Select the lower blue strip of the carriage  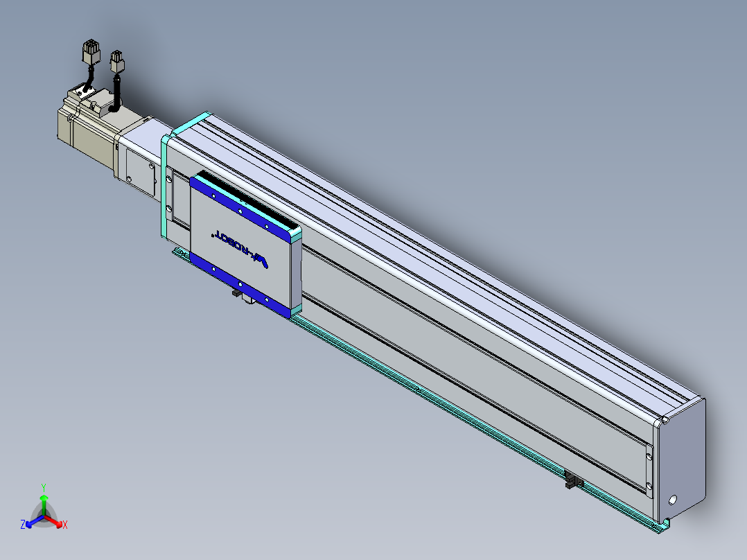click(240, 285)
